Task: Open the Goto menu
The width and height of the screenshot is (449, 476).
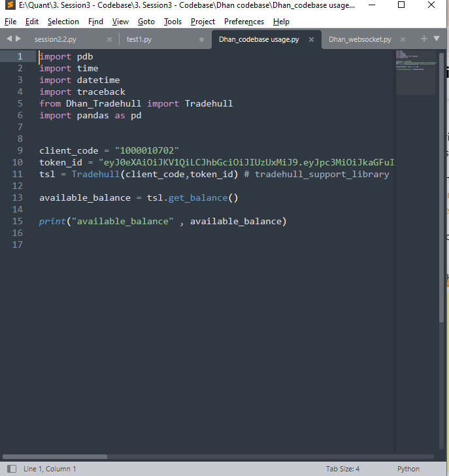Action: 146,22
